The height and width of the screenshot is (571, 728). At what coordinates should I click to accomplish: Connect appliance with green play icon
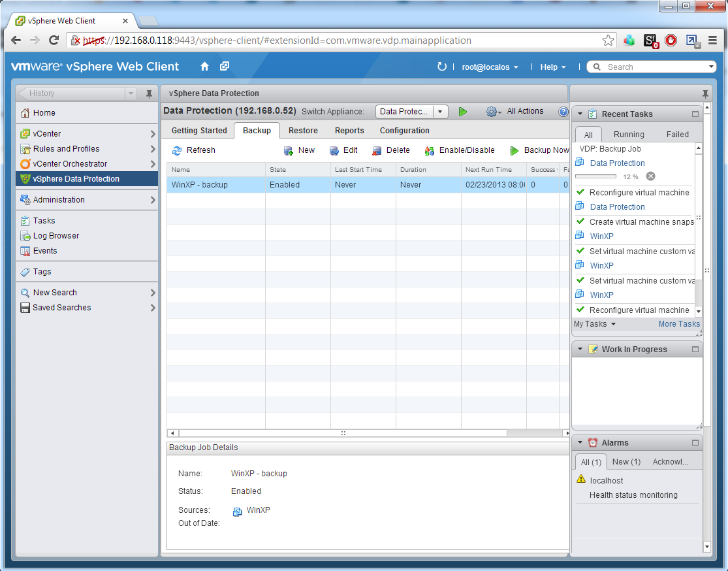click(462, 112)
